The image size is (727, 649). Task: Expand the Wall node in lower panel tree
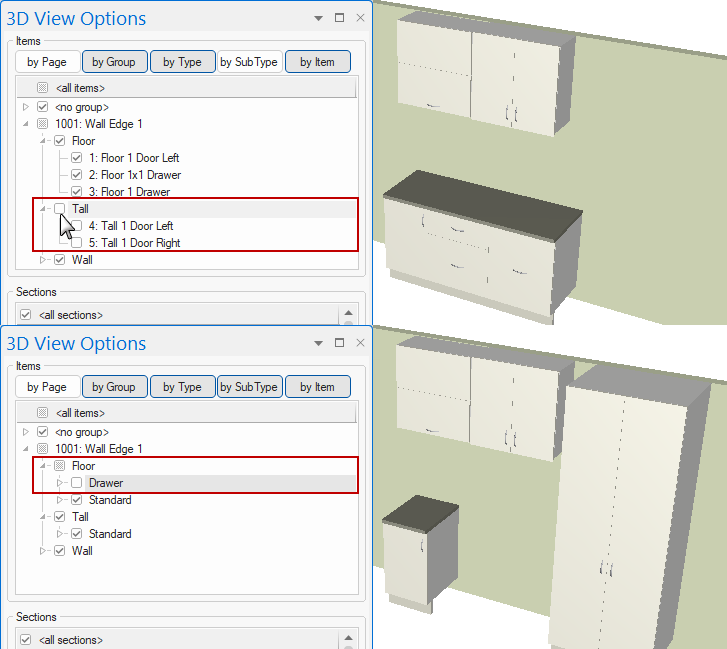[44, 551]
